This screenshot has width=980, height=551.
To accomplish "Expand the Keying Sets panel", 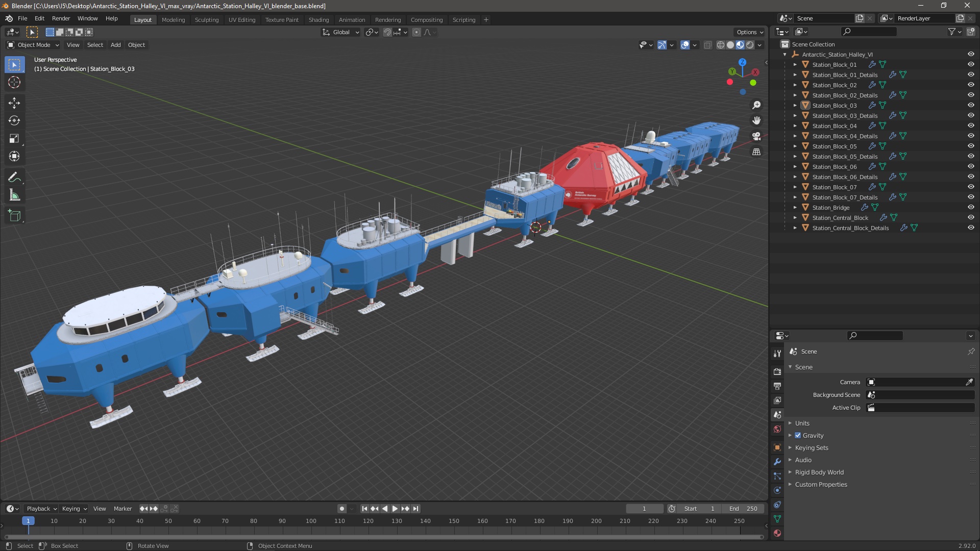I will pyautogui.click(x=811, y=448).
